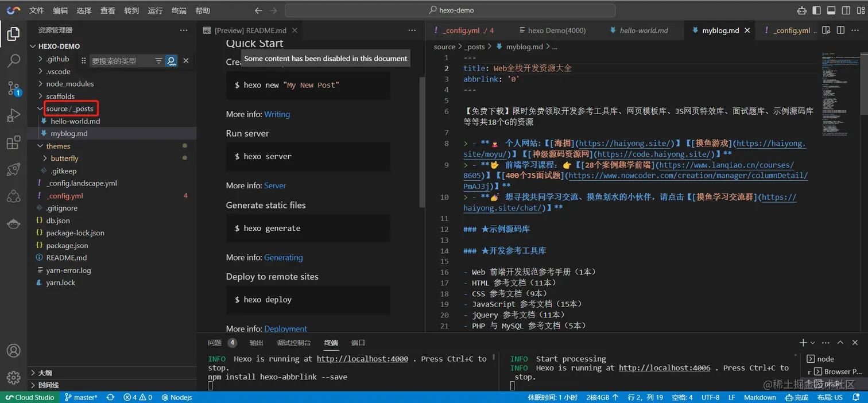Viewport: 868px width, 403px height.
Task: Open the Generating link in README preview
Action: [284, 257]
